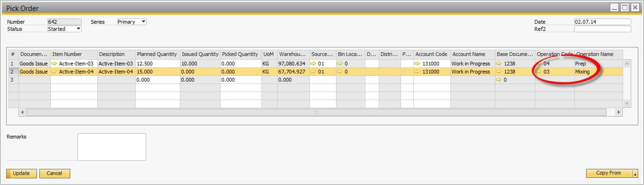644x185 pixels.
Task: Click the Cancel button
Action: (x=55, y=174)
